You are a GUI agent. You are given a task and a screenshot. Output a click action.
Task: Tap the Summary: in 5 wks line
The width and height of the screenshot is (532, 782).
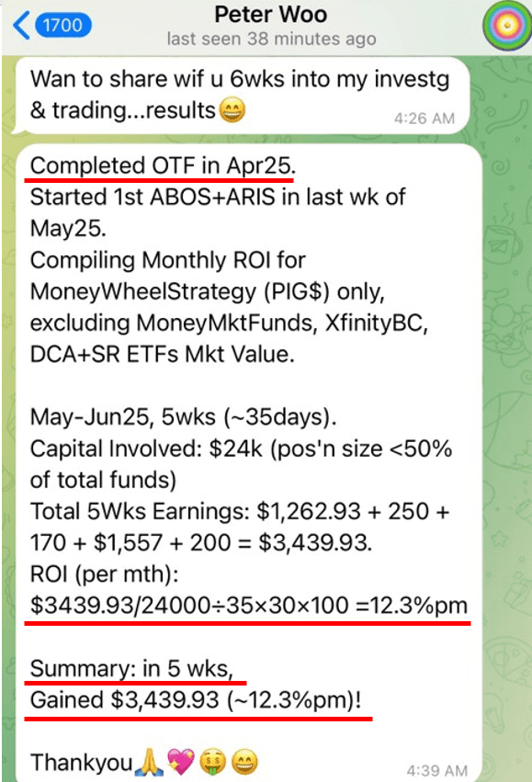tap(131, 668)
